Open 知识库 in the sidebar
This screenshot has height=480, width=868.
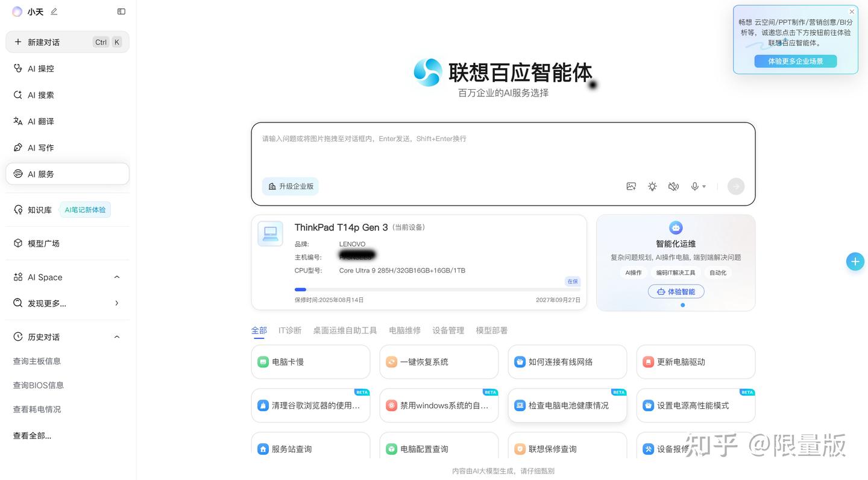(x=33, y=210)
